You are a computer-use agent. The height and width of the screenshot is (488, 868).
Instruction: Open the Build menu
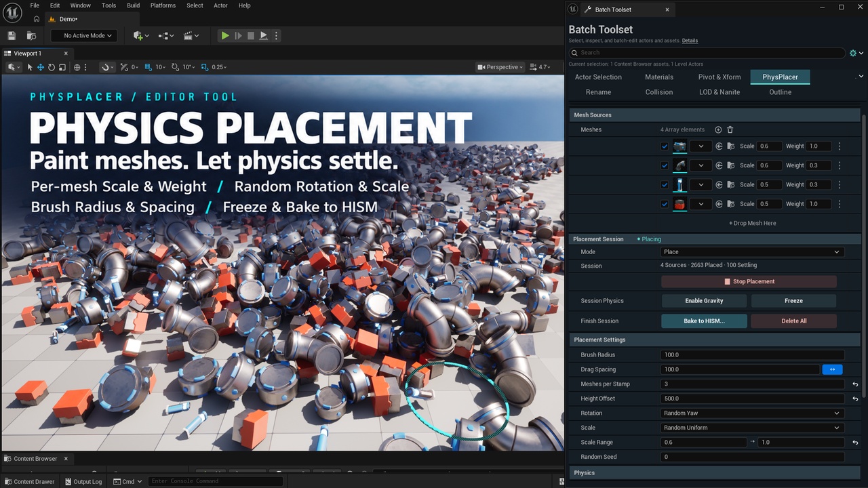(133, 5)
